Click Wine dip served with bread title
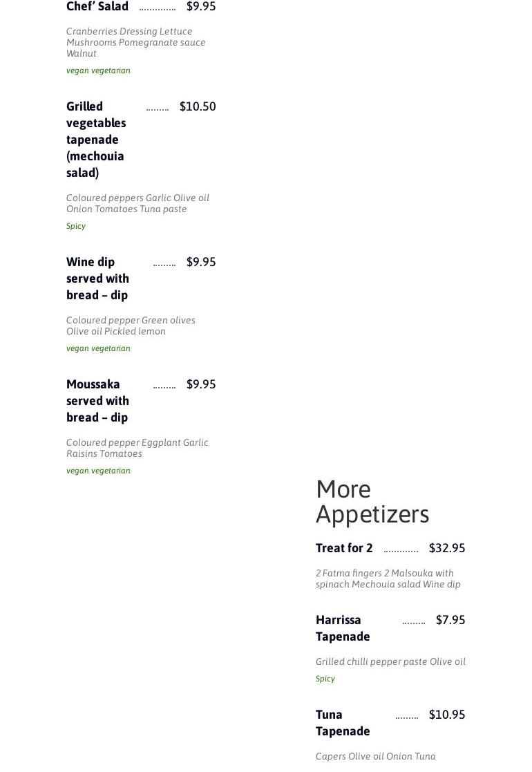Viewport: 532px width, 772px height. (97, 278)
